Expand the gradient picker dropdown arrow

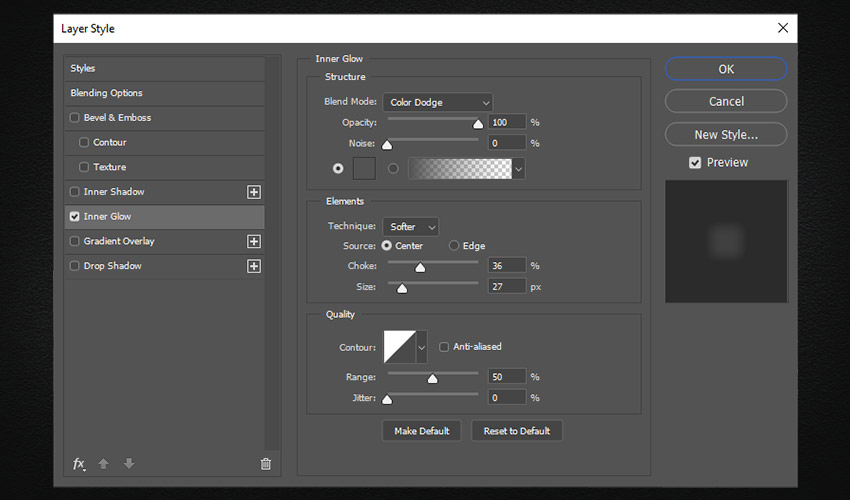(x=519, y=169)
